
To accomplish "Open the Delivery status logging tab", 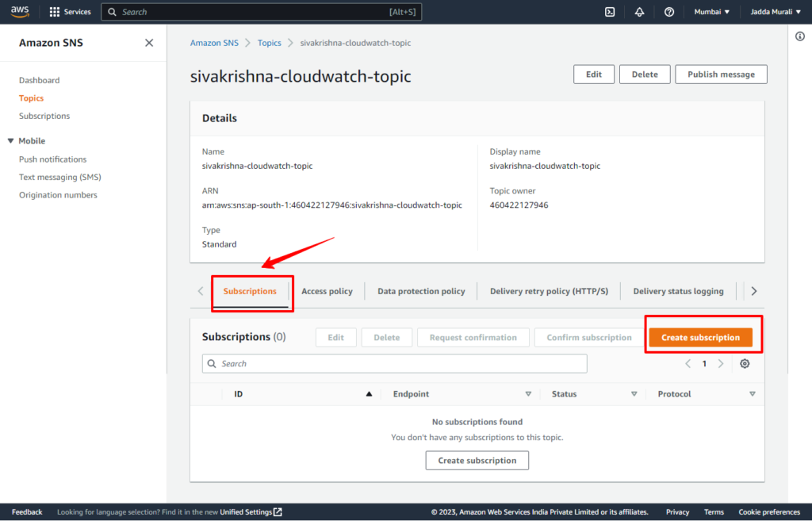I will [679, 291].
